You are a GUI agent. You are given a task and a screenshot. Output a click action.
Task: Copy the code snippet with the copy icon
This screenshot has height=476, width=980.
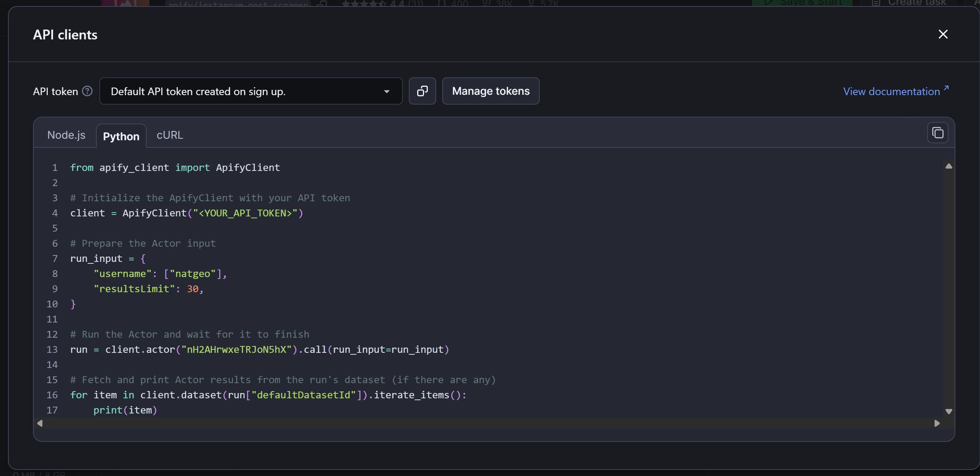[938, 133]
